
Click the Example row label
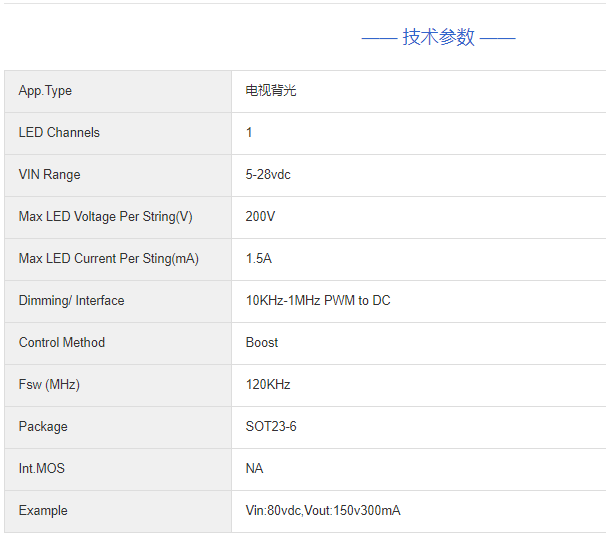[43, 511]
